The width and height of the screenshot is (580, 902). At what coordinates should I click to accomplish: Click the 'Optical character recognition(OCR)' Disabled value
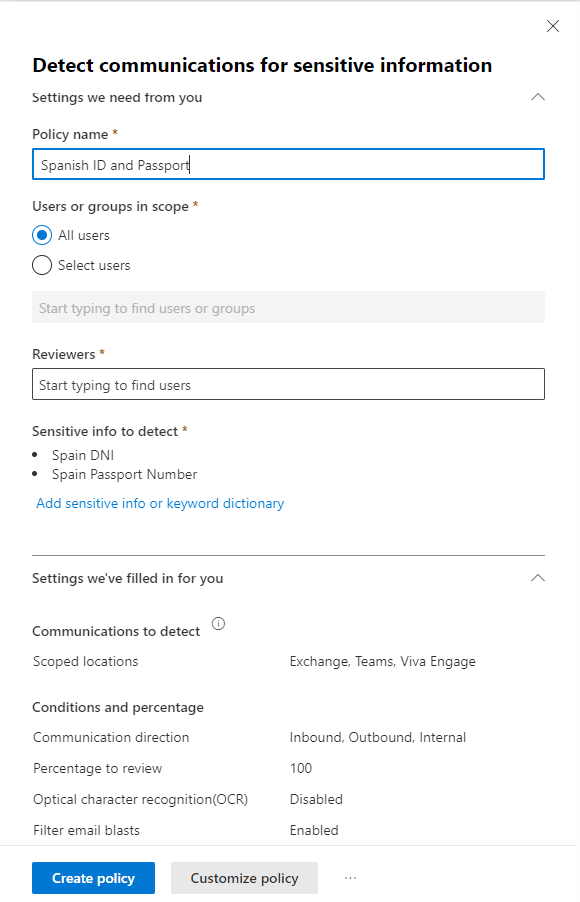316,799
